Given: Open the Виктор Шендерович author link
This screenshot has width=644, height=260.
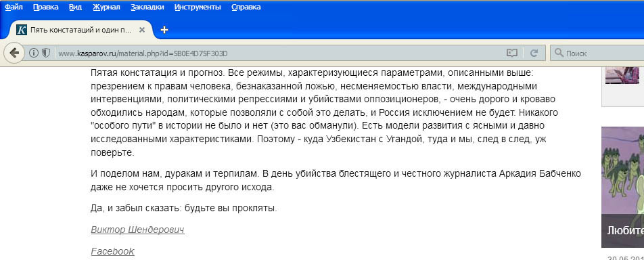Looking at the screenshot, I should click(x=137, y=230).
